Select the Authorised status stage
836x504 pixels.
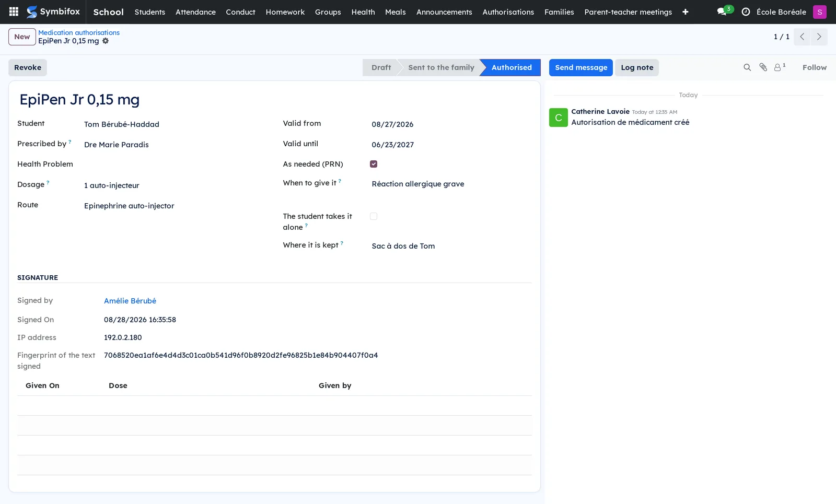(512, 67)
